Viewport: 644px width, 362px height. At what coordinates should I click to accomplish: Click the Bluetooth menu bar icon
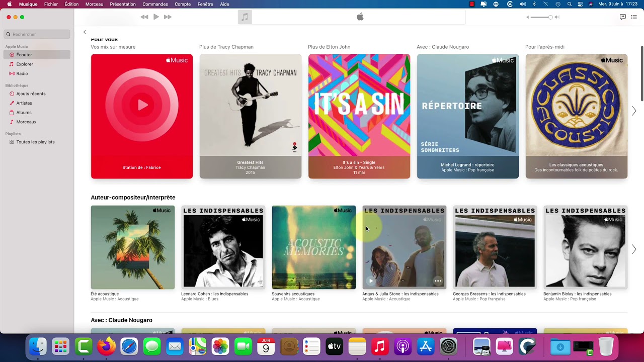click(534, 4)
